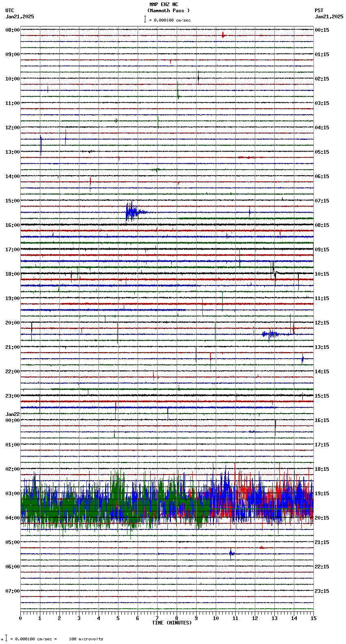The height and width of the screenshot is (644, 346).
Task: Click the 13:00 UTC row label
Action: (13, 152)
